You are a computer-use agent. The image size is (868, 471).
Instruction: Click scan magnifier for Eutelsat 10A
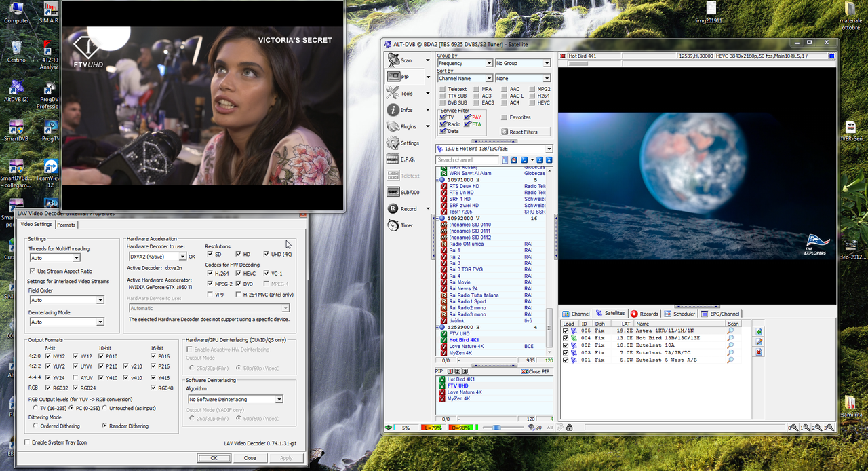pyautogui.click(x=730, y=345)
